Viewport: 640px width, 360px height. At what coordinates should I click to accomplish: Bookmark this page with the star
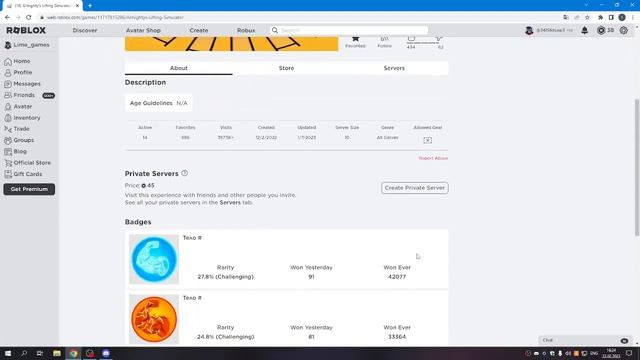coord(587,17)
